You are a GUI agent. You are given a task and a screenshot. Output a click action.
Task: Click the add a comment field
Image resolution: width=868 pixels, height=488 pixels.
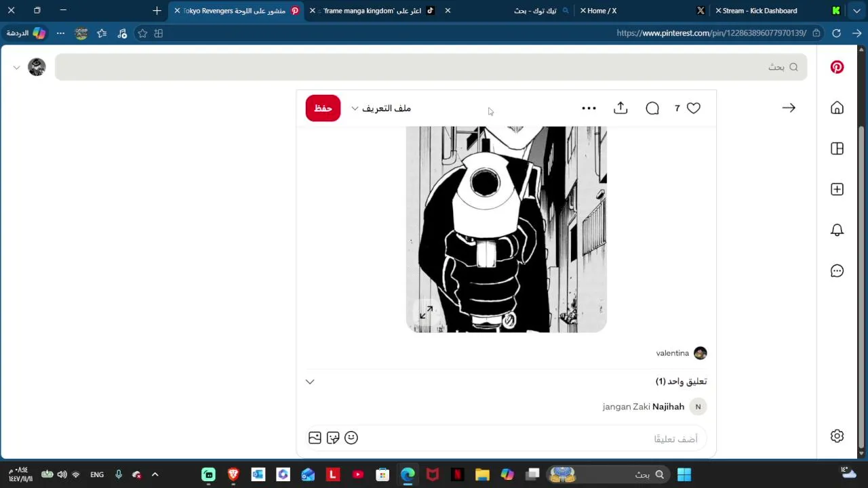tap(507, 439)
